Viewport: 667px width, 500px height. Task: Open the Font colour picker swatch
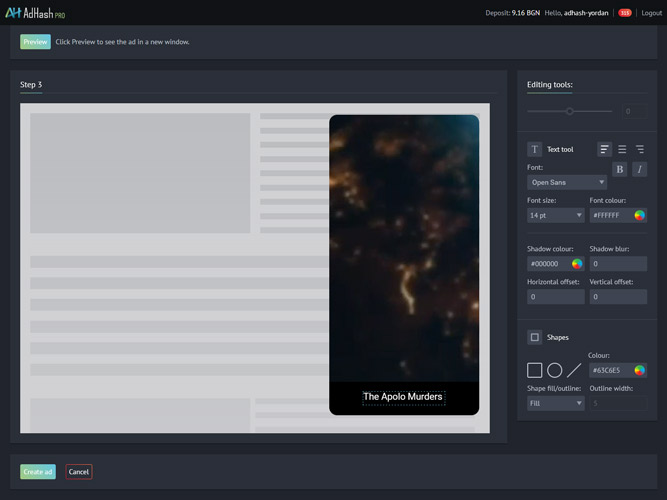[639, 215]
